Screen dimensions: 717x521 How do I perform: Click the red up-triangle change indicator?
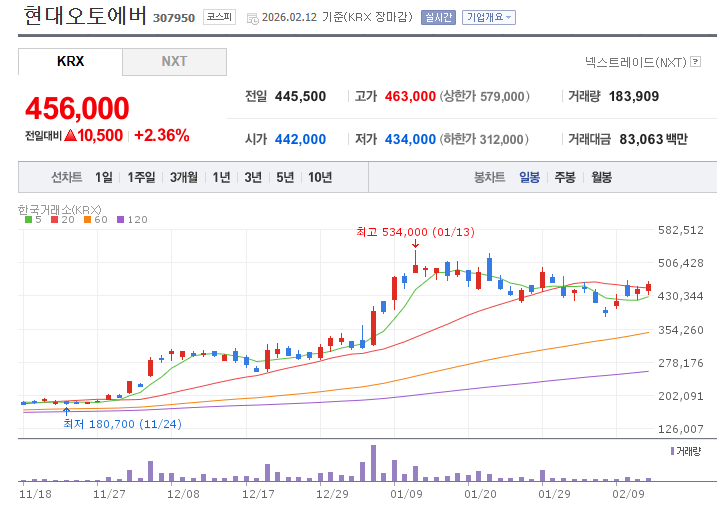coord(70,135)
